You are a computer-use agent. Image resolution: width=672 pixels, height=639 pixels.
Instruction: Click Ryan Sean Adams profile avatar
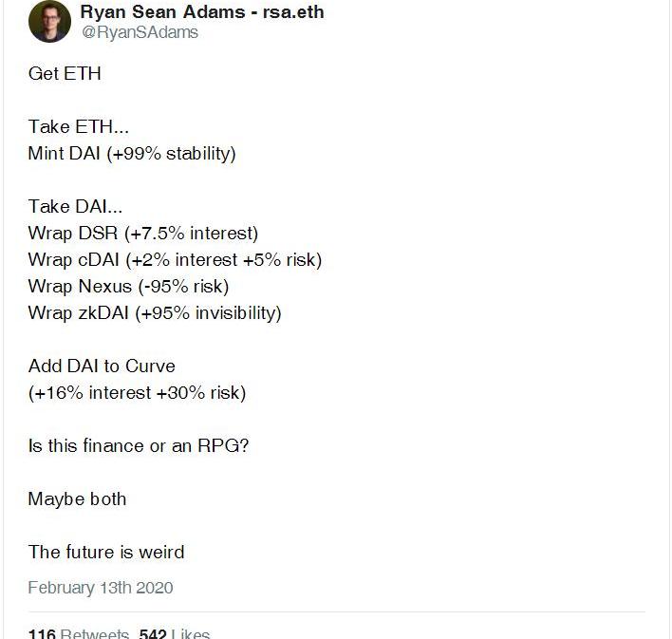[49, 22]
